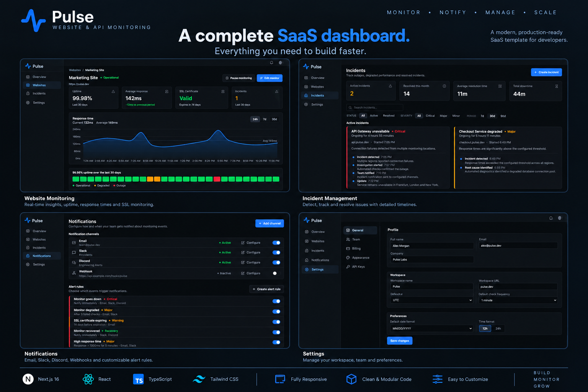588x392 pixels.
Task: Click the Email channel envelope icon
Action: [74, 243]
